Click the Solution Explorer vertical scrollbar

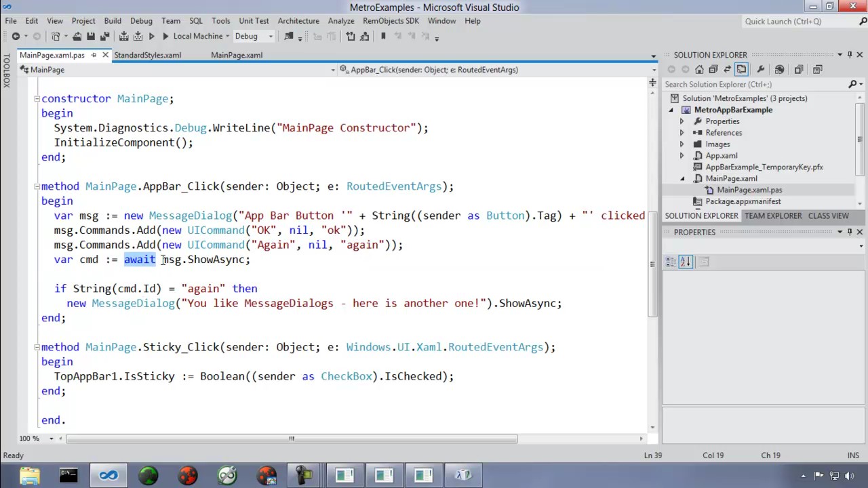point(860,140)
